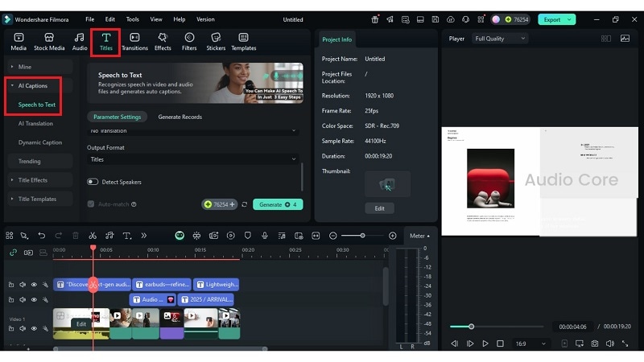Click the microphone voiceover icon

click(x=265, y=236)
